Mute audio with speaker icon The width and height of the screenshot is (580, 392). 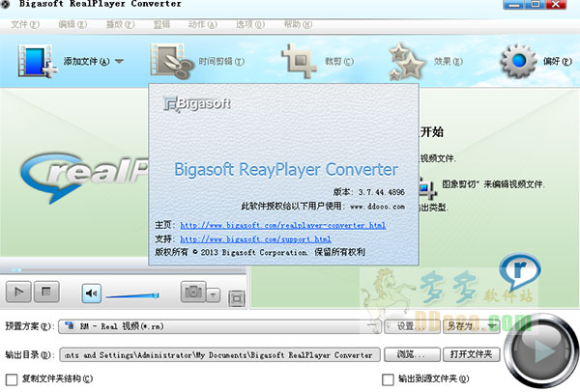coord(92,294)
